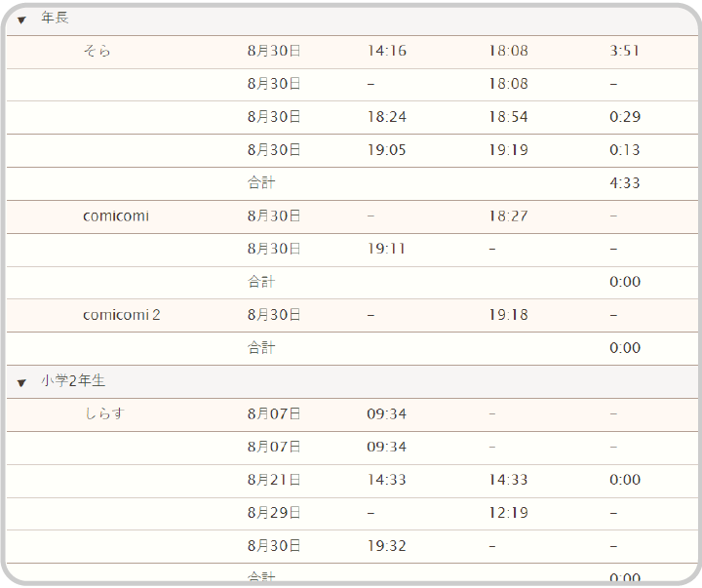Click the 0:29 duration value
Viewport: 702px width, 588px height.
coord(624,117)
